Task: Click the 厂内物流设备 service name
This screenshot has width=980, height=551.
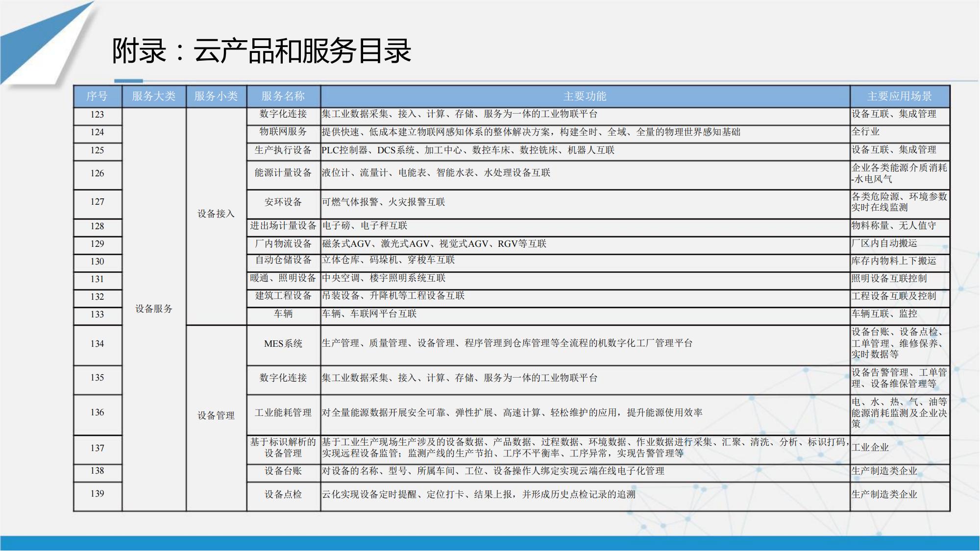Action: pyautogui.click(x=283, y=244)
